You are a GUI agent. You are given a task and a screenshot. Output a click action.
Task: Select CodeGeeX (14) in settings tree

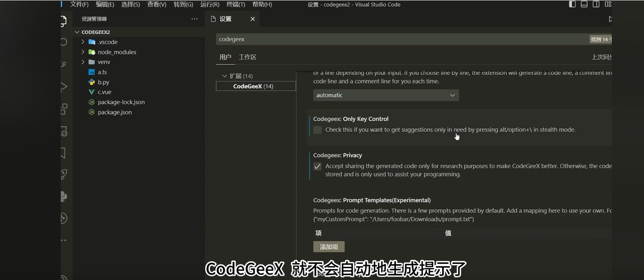[256, 86]
